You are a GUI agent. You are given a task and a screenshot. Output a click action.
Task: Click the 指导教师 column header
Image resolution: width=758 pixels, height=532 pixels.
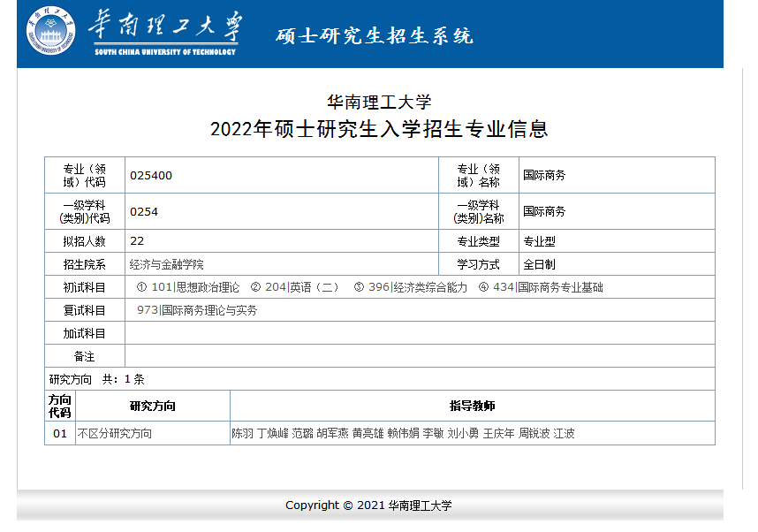pyautogui.click(x=472, y=407)
